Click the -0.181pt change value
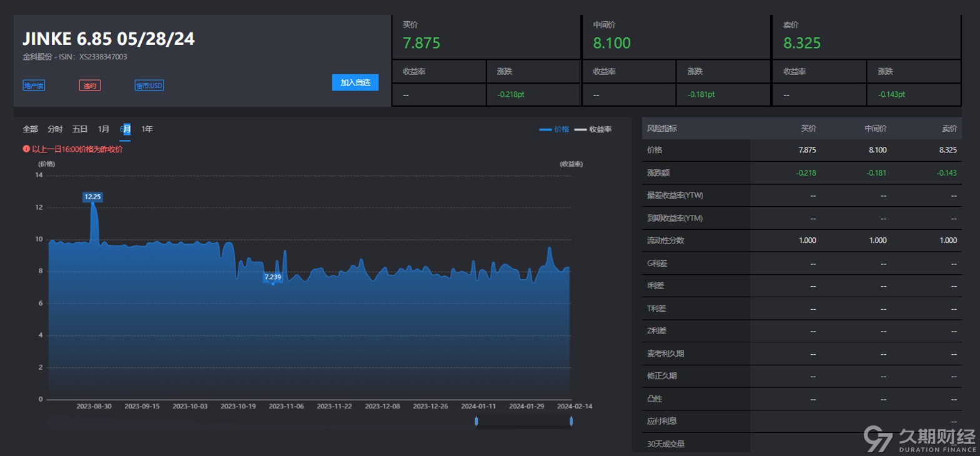Screen dimensions: 980x456 (701, 94)
